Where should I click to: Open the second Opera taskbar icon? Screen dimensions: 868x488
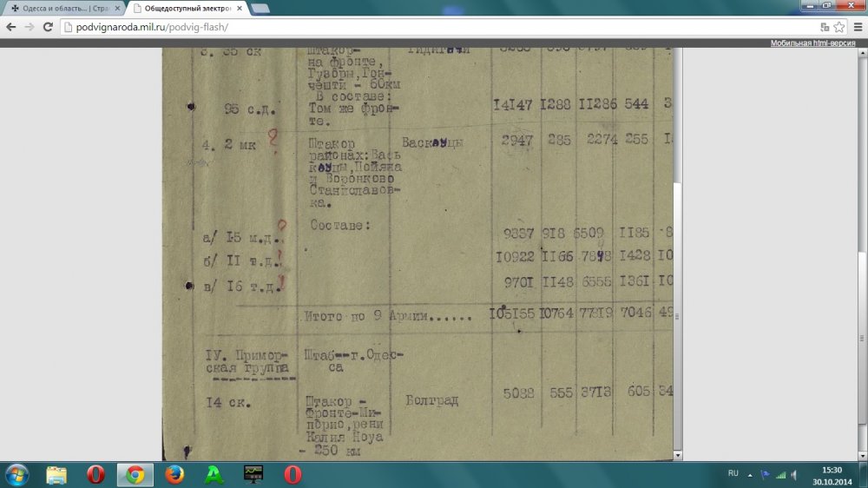click(293, 475)
